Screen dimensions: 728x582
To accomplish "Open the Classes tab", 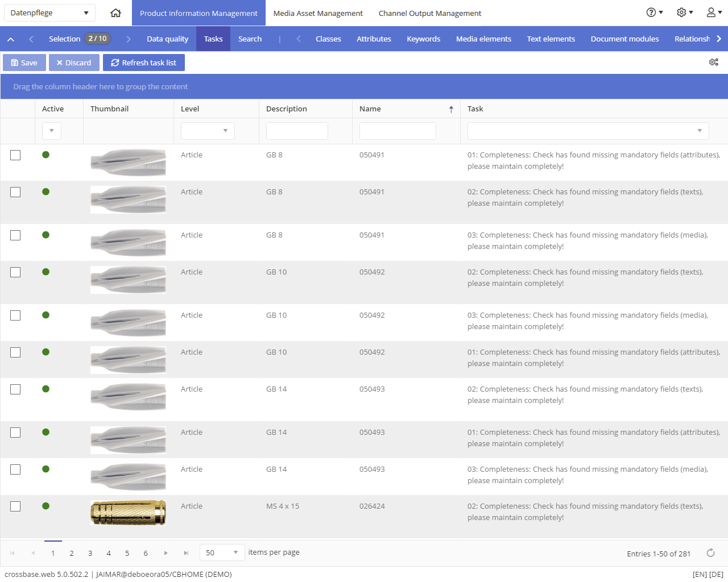I will (x=328, y=39).
